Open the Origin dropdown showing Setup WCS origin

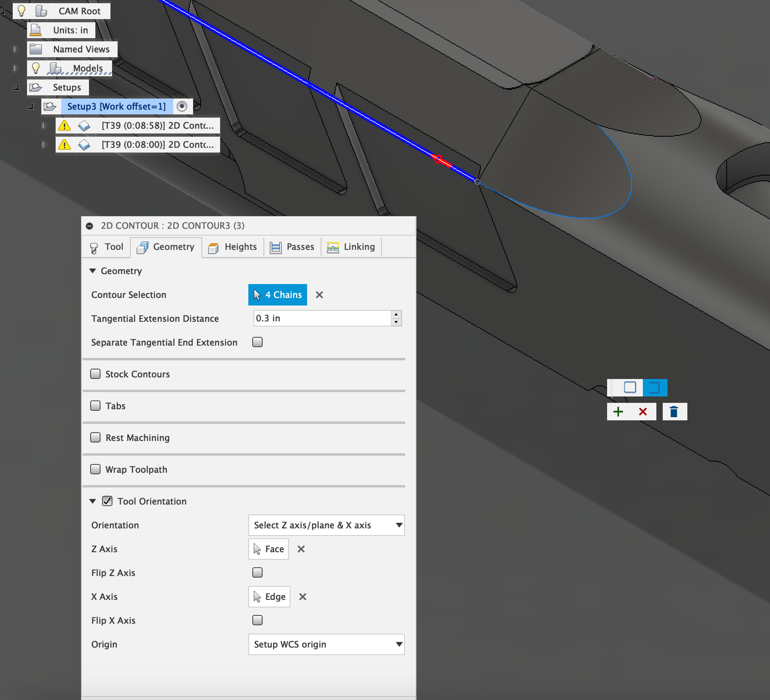326,644
